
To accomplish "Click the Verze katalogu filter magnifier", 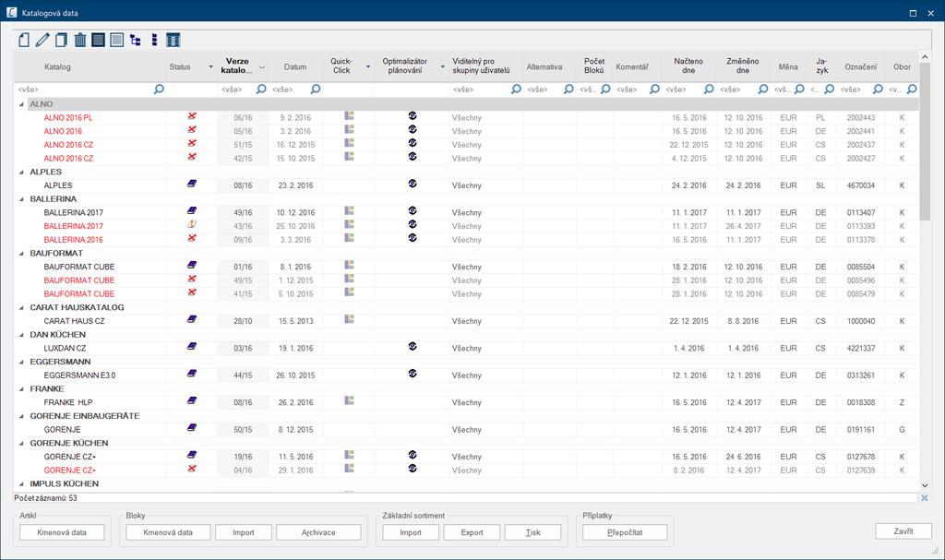I will [261, 89].
